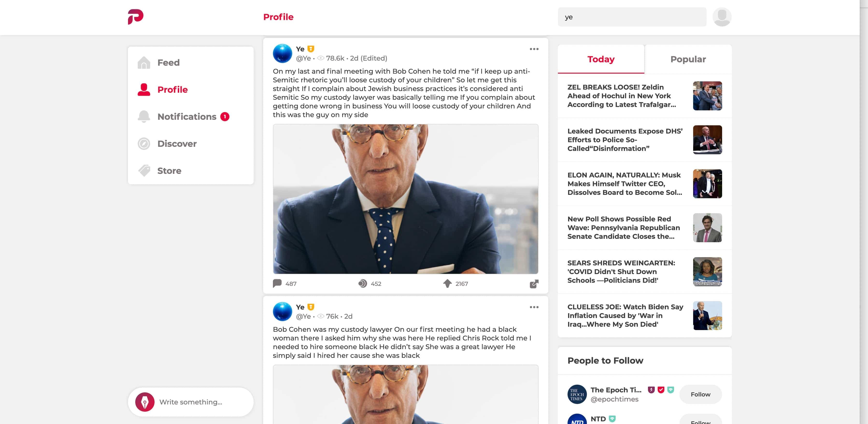Open the Discover compass icon

click(x=144, y=144)
